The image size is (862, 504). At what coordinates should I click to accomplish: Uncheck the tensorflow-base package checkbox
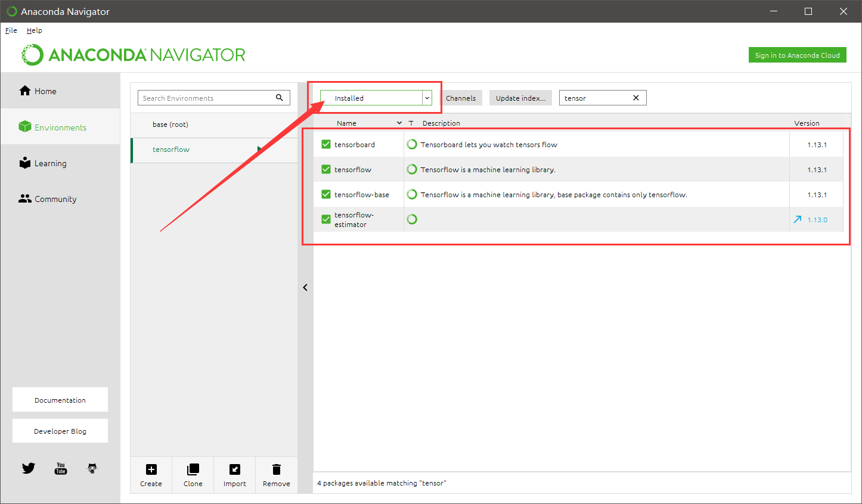[x=326, y=194]
